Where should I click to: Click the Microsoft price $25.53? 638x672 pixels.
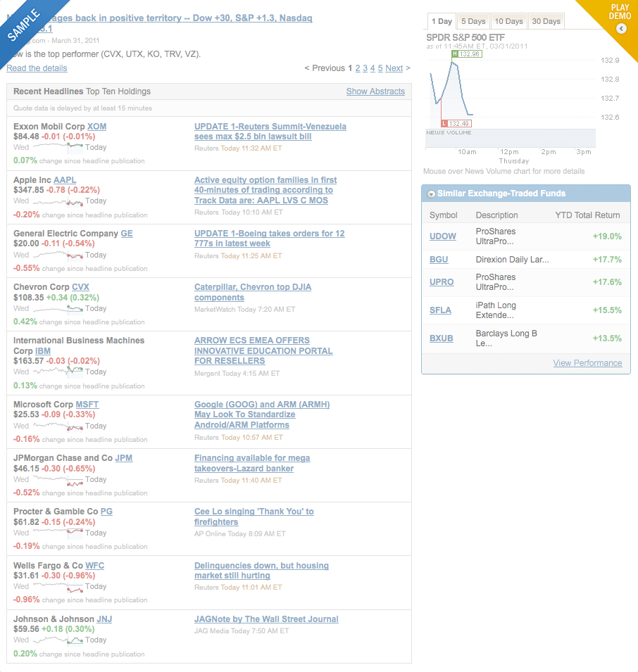pyautogui.click(x=26, y=414)
